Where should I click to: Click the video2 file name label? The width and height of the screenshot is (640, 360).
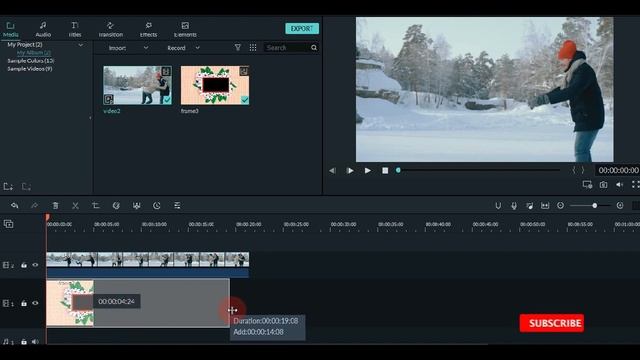tap(112, 111)
